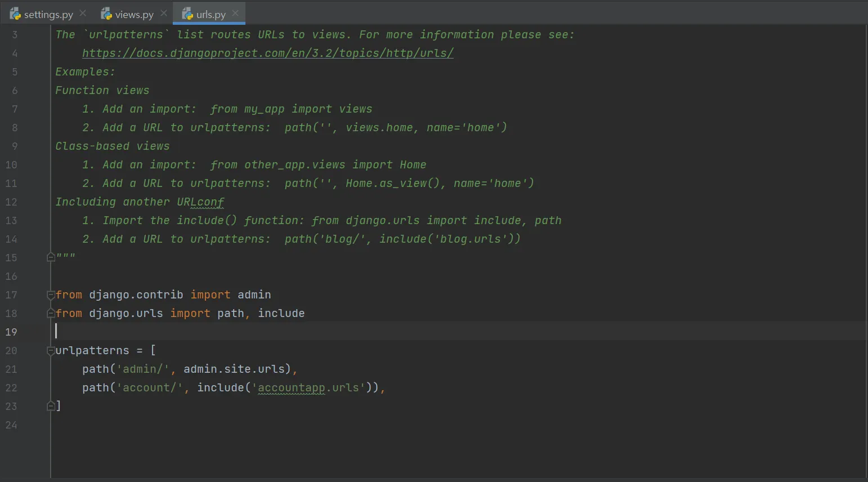Toggle the fold marker at line 18

click(x=51, y=313)
